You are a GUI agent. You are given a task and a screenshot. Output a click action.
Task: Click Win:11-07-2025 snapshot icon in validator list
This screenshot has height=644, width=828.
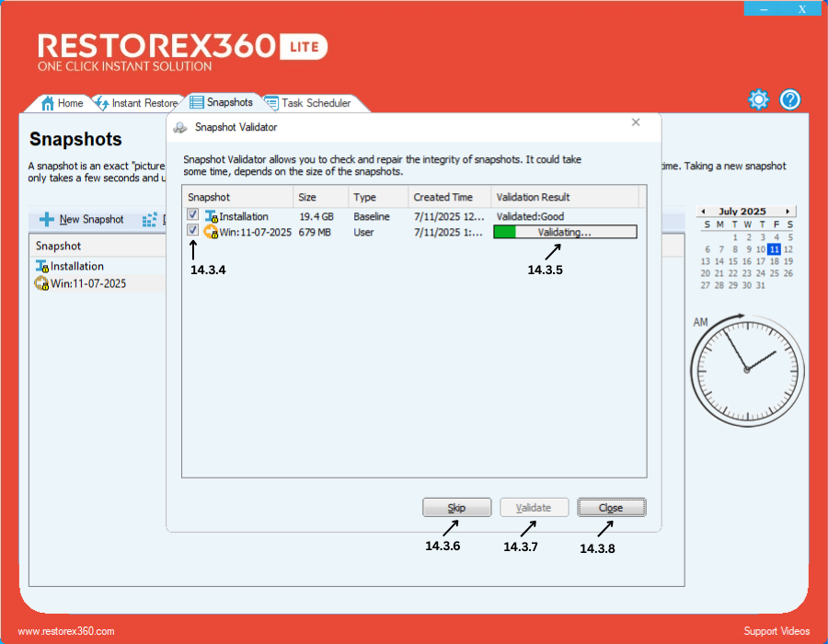[x=211, y=233]
